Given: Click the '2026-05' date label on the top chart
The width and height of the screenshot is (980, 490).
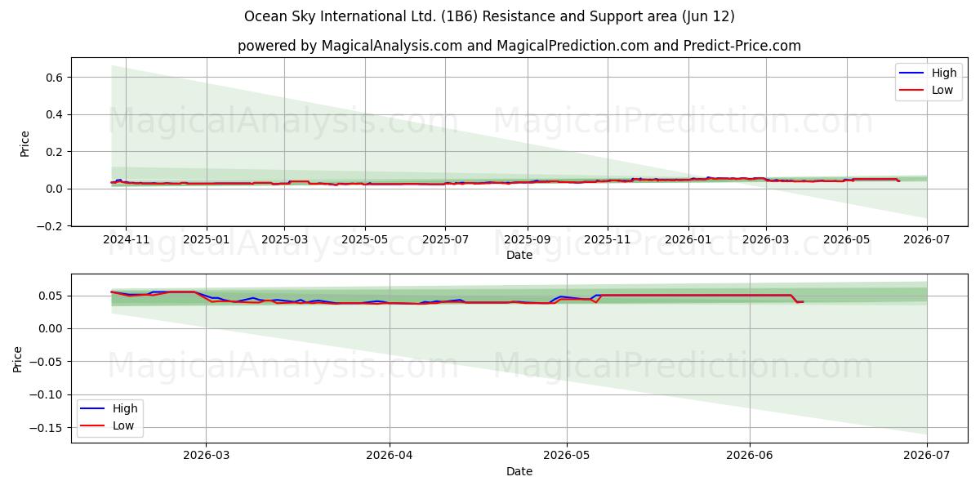Looking at the screenshot, I should coord(846,241).
